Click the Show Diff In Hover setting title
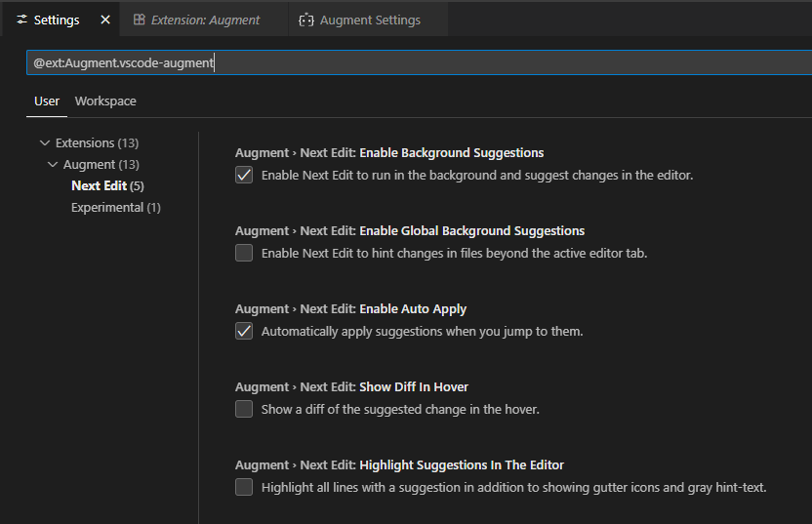Image resolution: width=812 pixels, height=524 pixels. click(x=414, y=387)
